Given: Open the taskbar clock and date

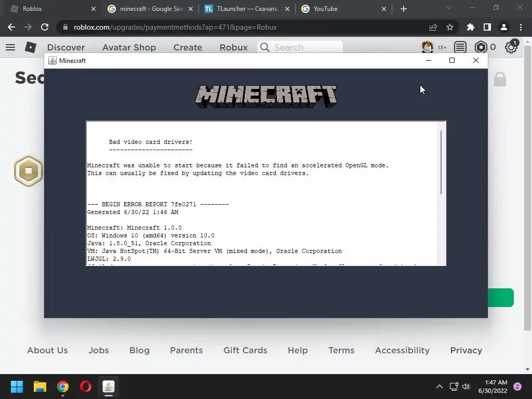Looking at the screenshot, I should coord(493,387).
